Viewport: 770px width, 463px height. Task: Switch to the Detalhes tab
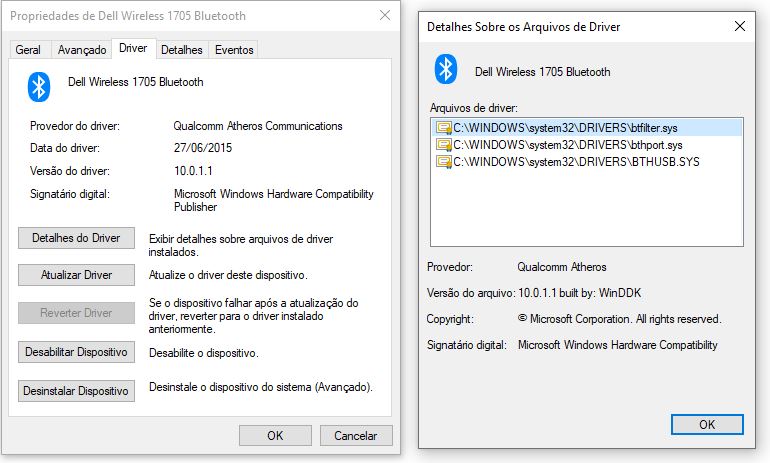181,50
